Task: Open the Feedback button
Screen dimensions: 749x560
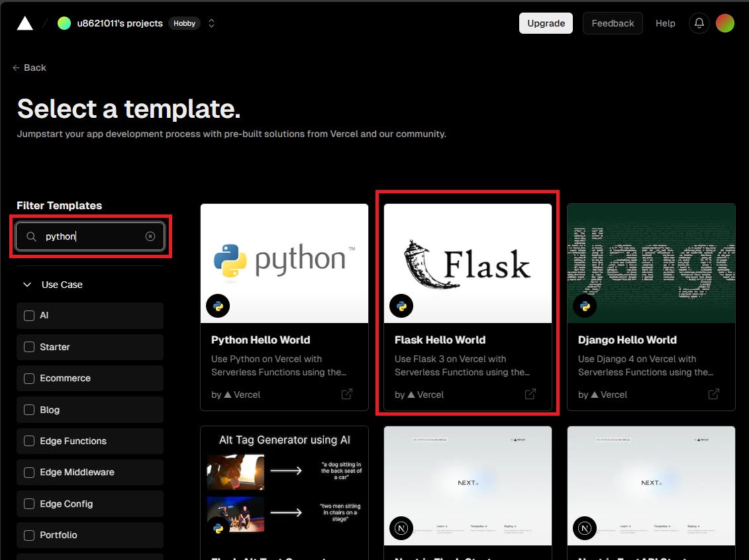Action: click(x=613, y=23)
